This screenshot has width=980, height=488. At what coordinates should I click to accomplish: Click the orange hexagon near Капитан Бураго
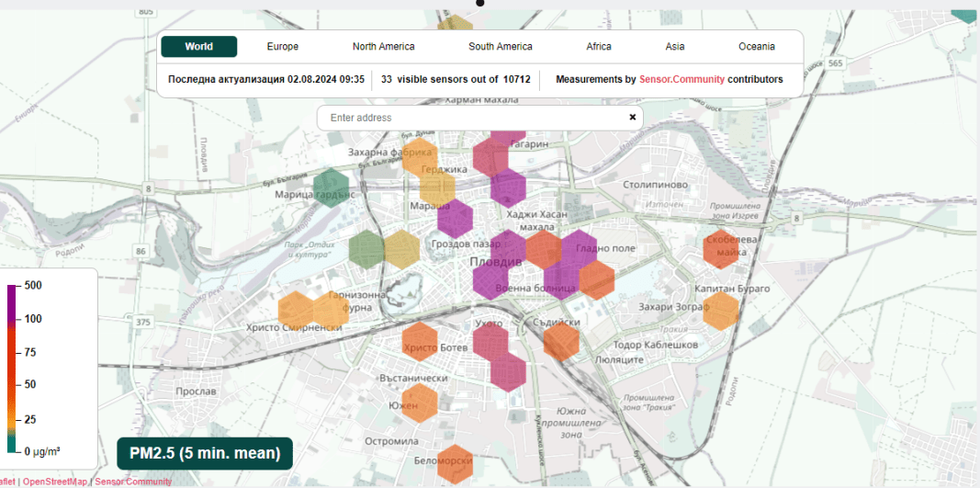pyautogui.click(x=720, y=311)
